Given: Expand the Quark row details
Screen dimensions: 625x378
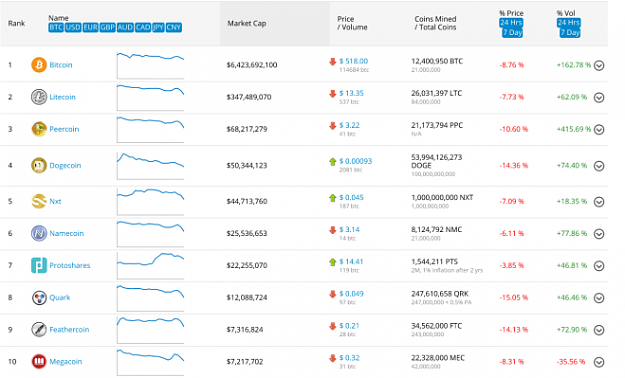Looking at the screenshot, I should click(x=599, y=298).
